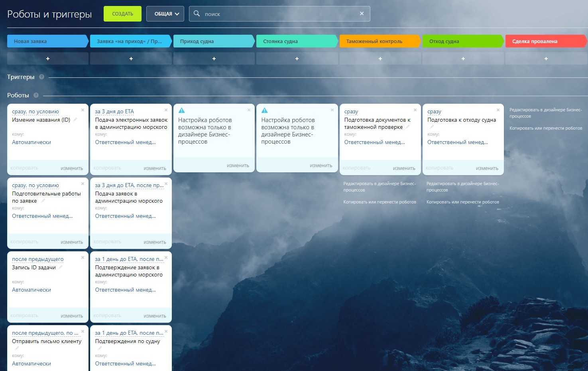The image size is (588, 371).
Task: Click Копировать или перенести роботов under Таможенный контроль
Action: [380, 202]
